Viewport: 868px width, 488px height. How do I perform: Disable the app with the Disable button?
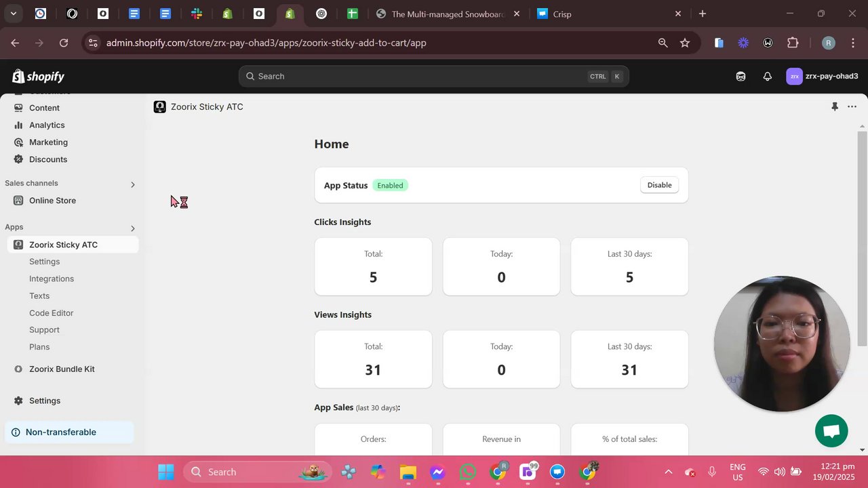[x=659, y=185]
